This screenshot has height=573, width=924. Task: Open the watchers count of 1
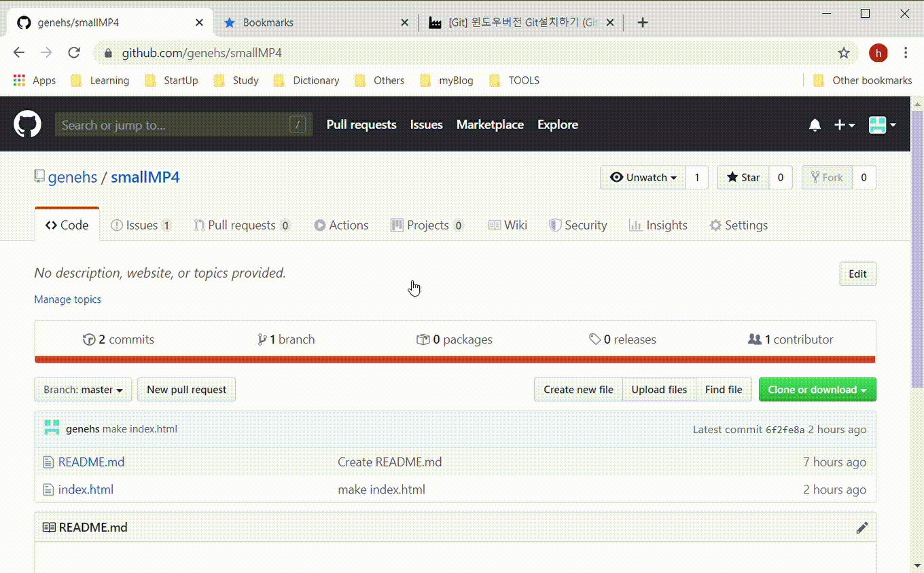tap(697, 177)
